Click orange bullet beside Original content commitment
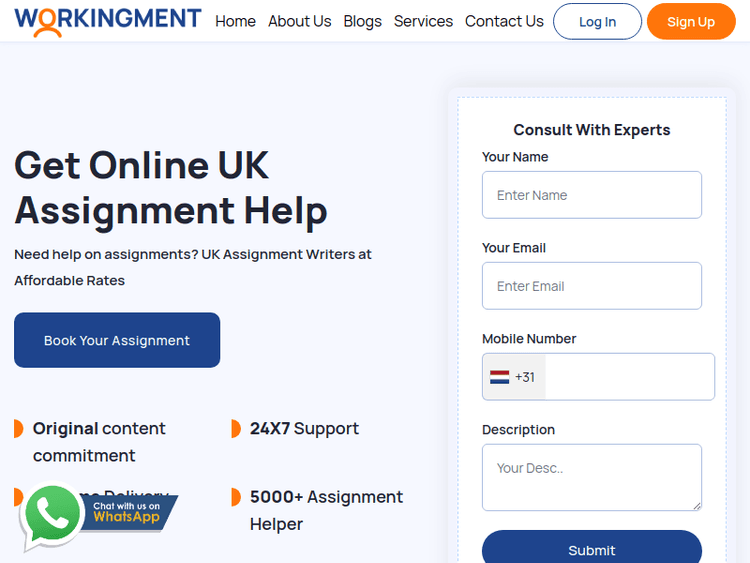Image resolution: width=750 pixels, height=563 pixels. (19, 429)
